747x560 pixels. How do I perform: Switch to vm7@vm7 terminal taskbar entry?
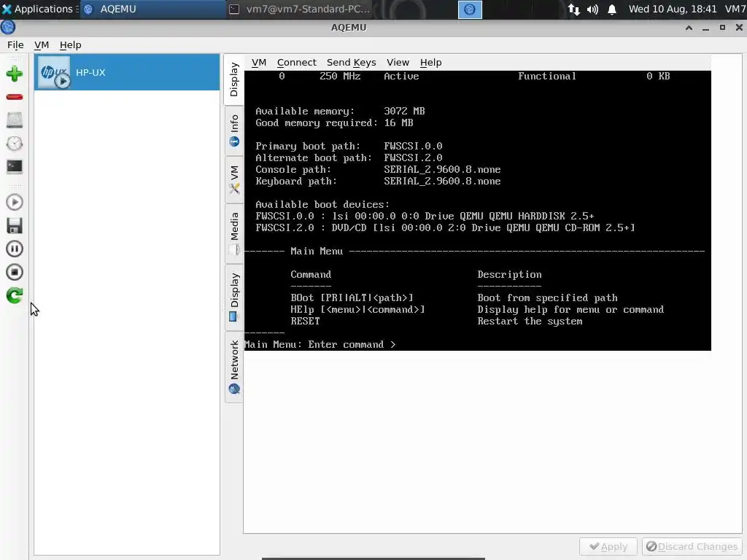click(300, 9)
